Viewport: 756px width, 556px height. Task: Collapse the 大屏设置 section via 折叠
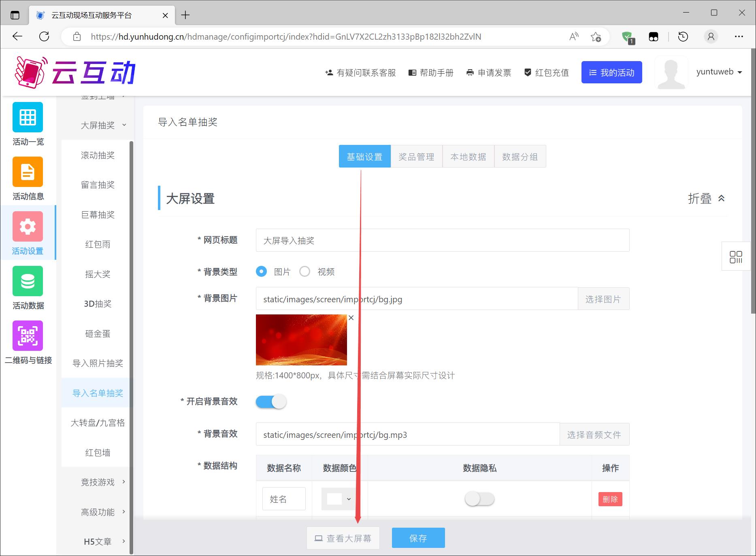pyautogui.click(x=706, y=199)
